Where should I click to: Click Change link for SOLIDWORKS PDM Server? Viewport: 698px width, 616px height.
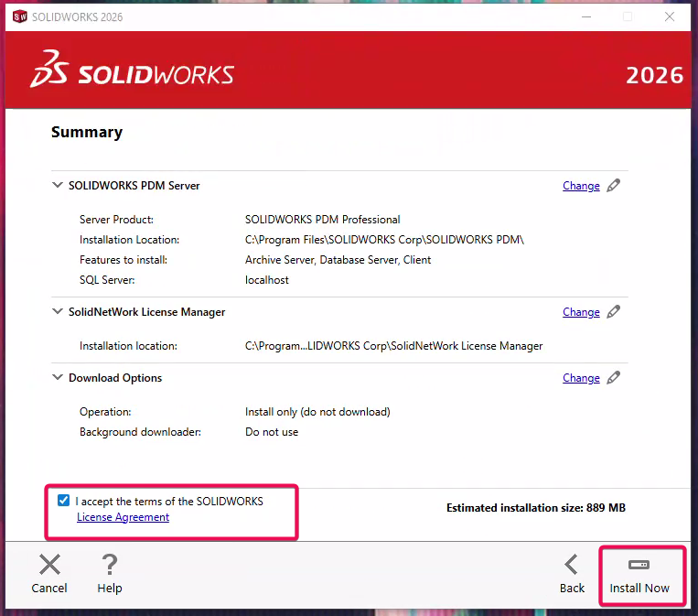[581, 186]
